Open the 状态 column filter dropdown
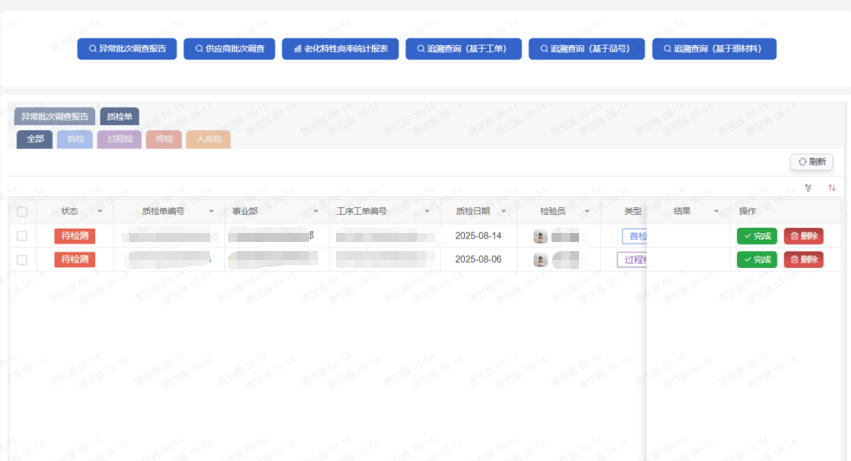851x461 pixels. coord(99,212)
